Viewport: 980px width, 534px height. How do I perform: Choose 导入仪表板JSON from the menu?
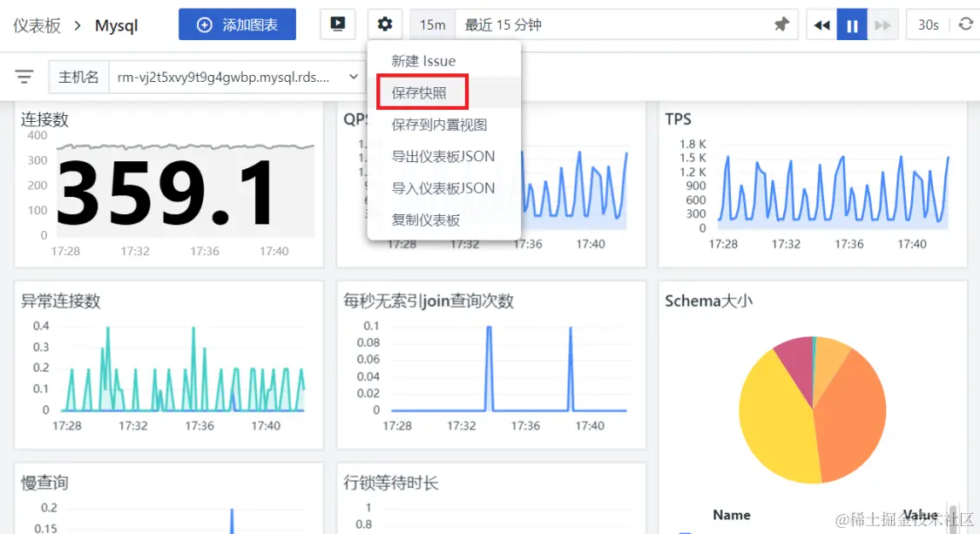[x=443, y=188]
